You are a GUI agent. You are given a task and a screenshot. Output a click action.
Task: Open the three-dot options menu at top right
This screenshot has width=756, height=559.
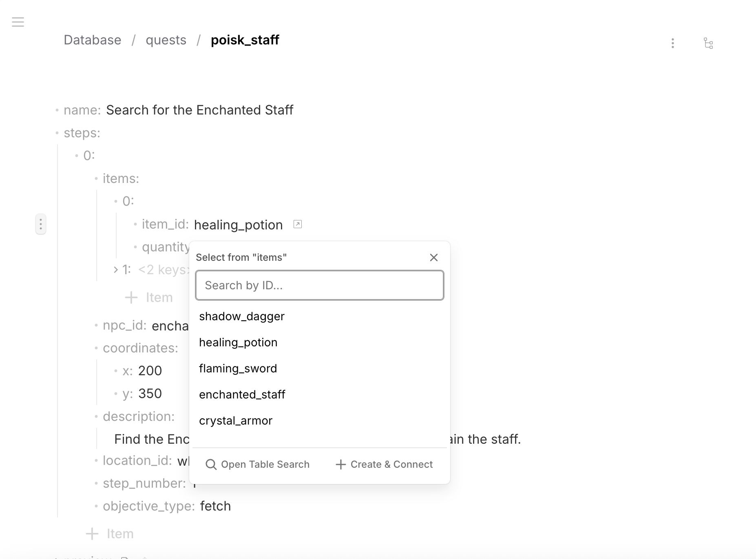tap(672, 43)
